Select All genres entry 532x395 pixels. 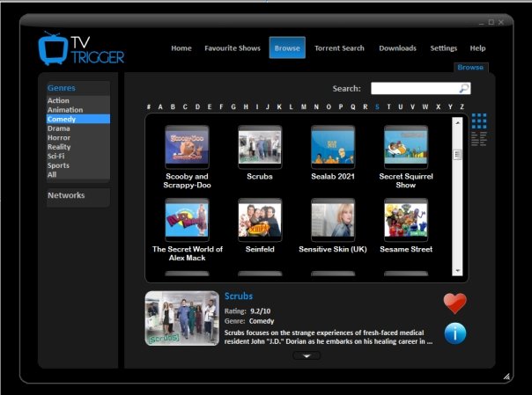coord(78,175)
